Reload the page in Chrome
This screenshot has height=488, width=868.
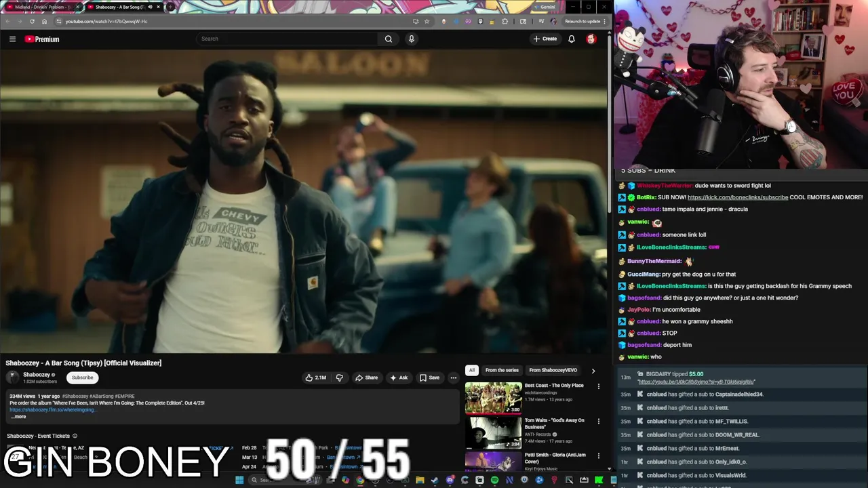click(x=32, y=21)
